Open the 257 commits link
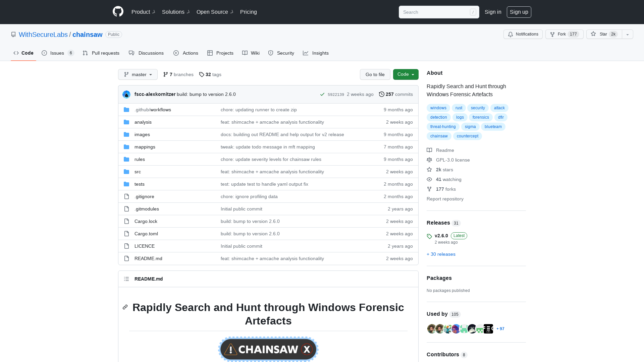This screenshot has height=362, width=644. [396, 94]
